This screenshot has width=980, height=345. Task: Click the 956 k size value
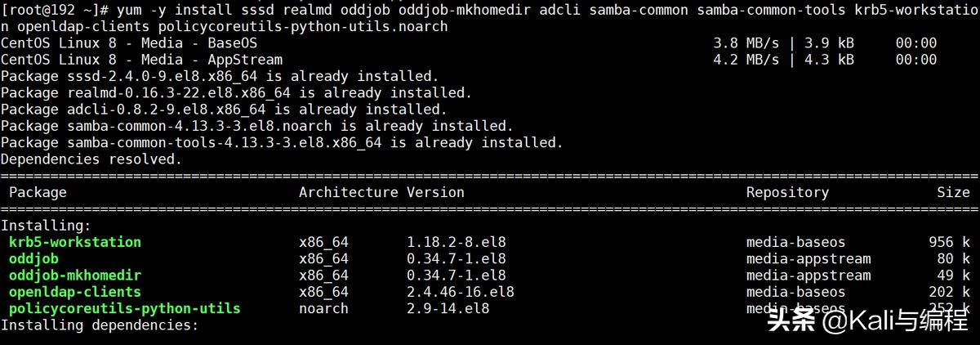[x=941, y=242]
